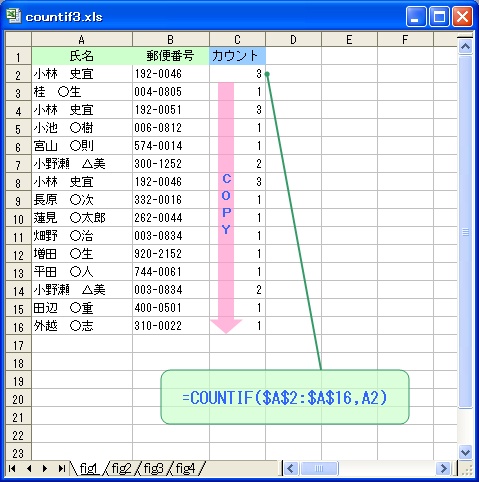Select column D header
The height and width of the screenshot is (482, 479).
293,39
